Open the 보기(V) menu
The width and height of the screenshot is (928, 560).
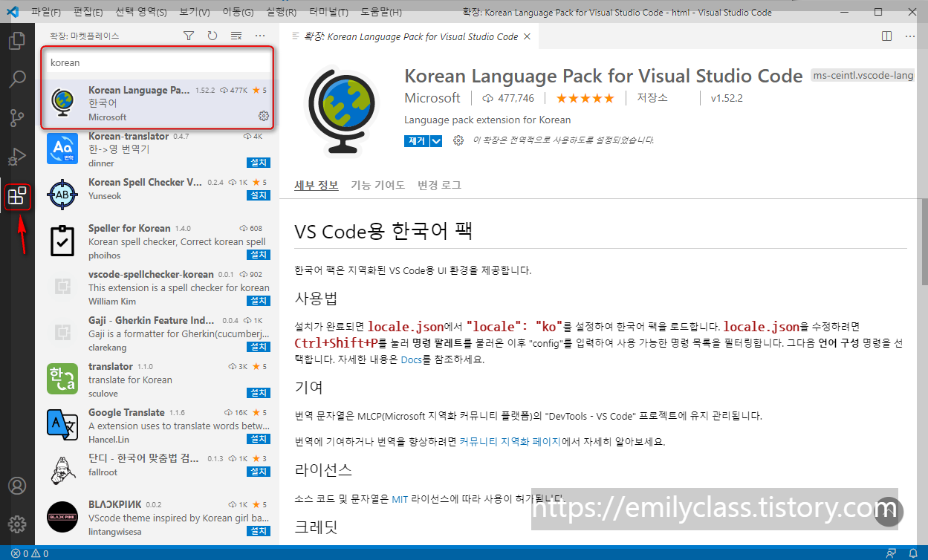195,13
